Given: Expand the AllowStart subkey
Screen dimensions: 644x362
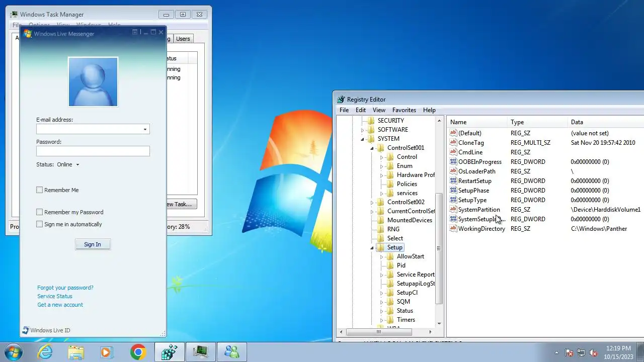Looking at the screenshot, I should click(x=381, y=256).
